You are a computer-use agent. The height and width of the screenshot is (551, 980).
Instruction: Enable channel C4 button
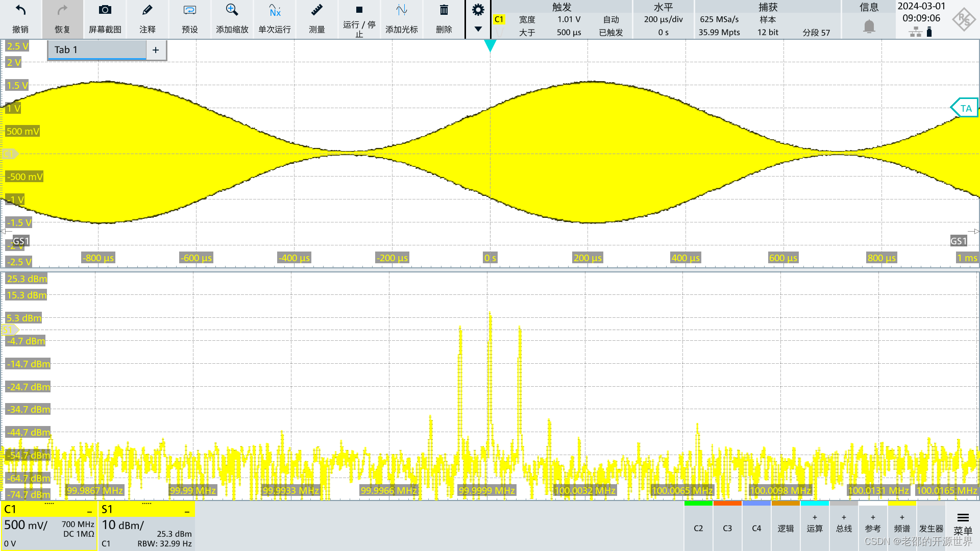pyautogui.click(x=756, y=528)
